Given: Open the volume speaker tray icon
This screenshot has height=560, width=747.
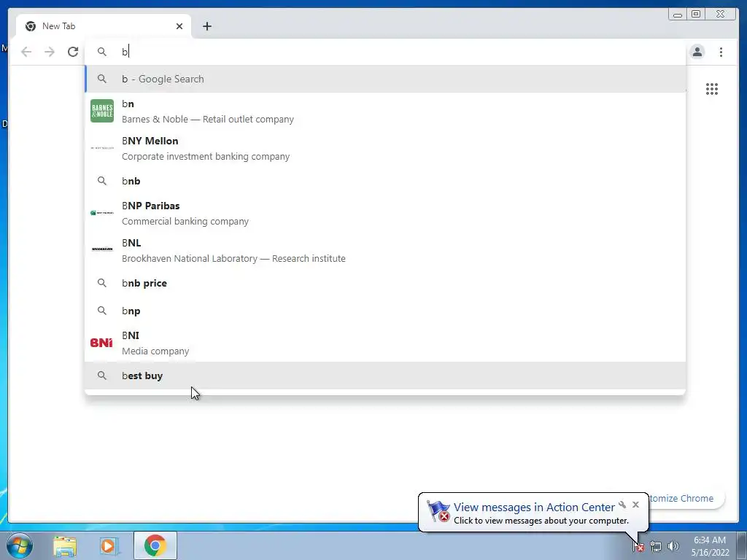Looking at the screenshot, I should pyautogui.click(x=673, y=546).
